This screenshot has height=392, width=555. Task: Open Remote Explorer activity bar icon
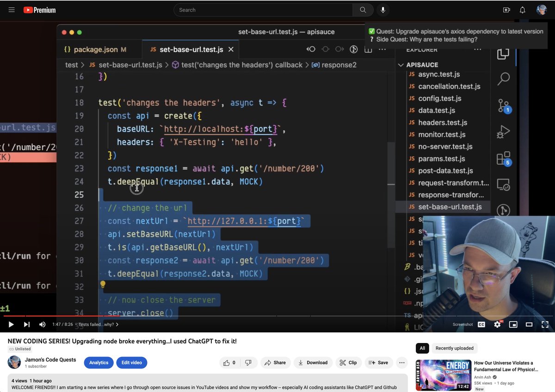click(504, 185)
